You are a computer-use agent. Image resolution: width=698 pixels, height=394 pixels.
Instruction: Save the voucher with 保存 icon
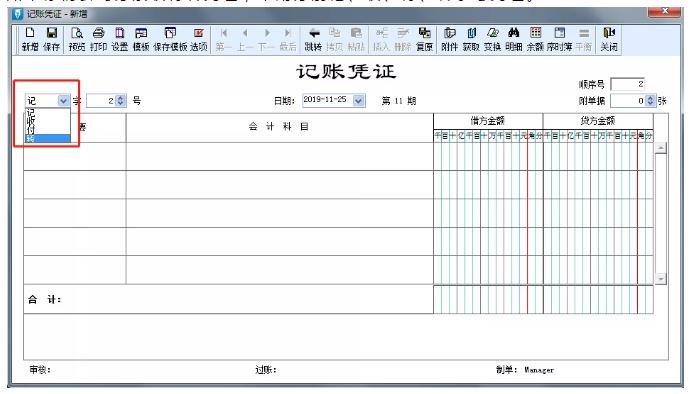[52, 39]
